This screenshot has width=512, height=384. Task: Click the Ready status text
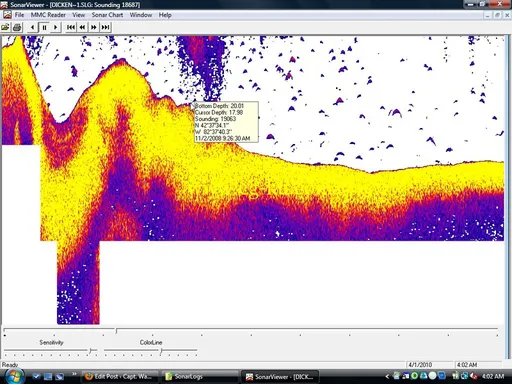coord(10,365)
